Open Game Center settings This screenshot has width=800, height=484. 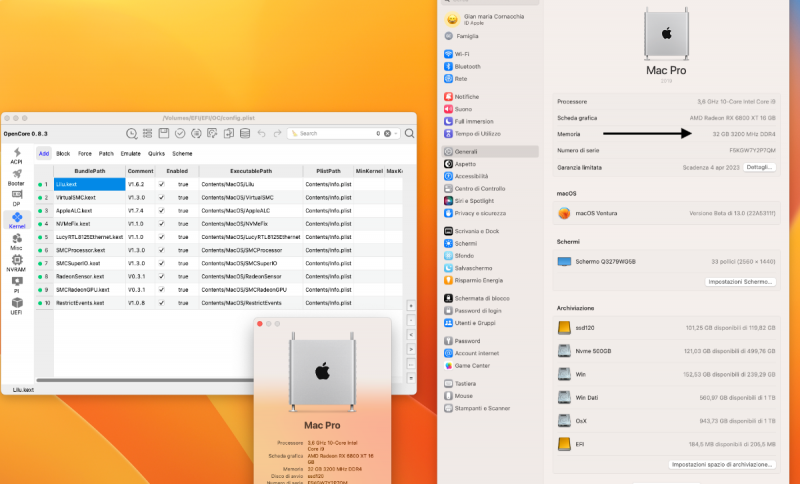pos(467,366)
